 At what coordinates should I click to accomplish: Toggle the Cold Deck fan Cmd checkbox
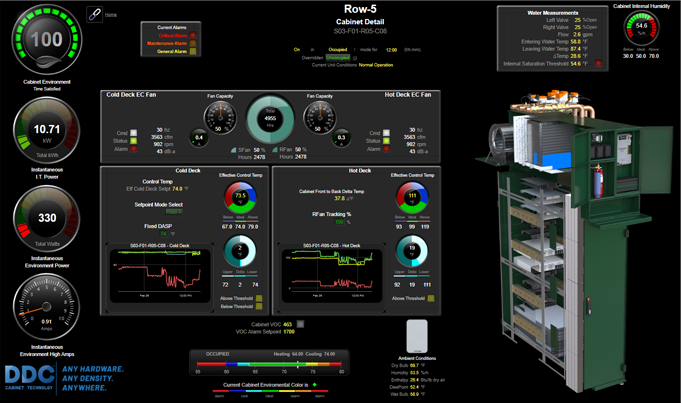coord(134,132)
